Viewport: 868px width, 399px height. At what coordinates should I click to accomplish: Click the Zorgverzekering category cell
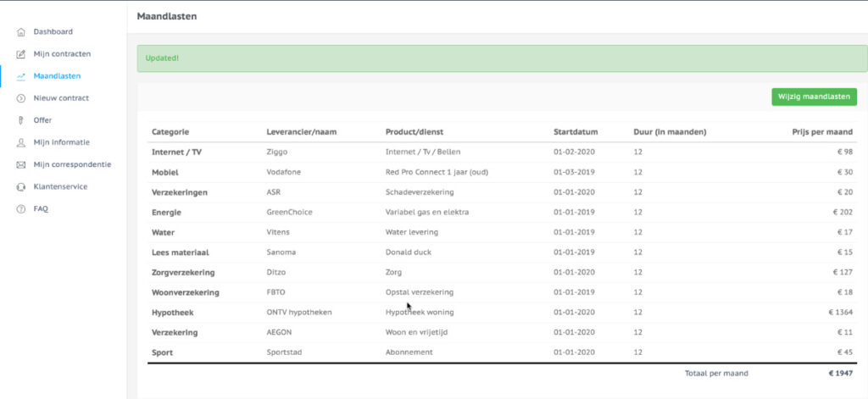pos(183,273)
